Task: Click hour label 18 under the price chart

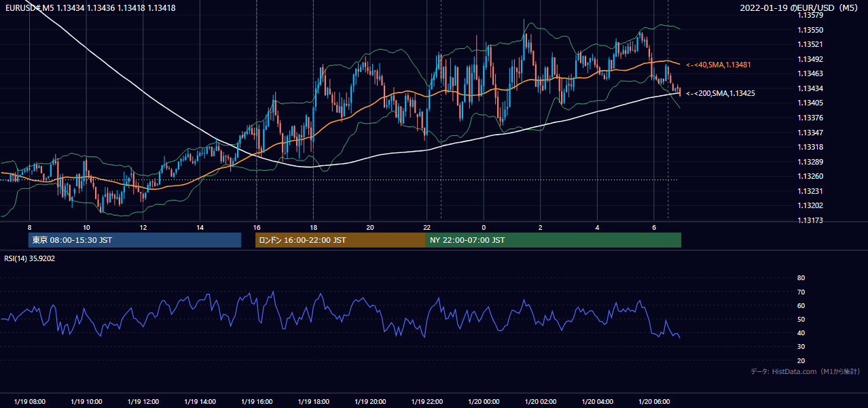Action: coord(313,227)
